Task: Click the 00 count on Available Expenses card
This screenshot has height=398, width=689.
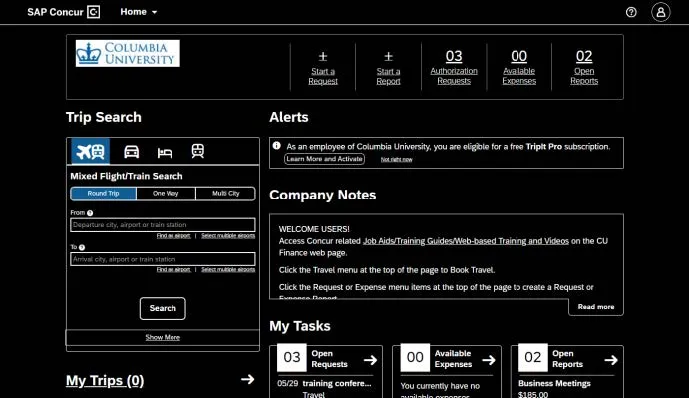Action: (415, 358)
